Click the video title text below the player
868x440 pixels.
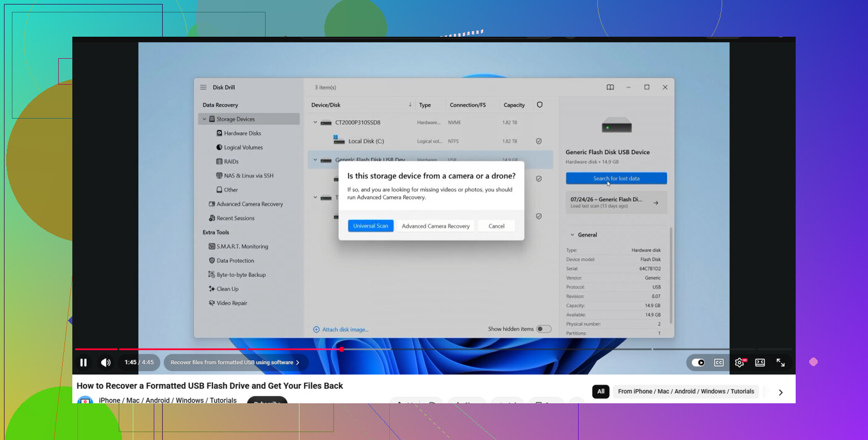click(x=210, y=386)
